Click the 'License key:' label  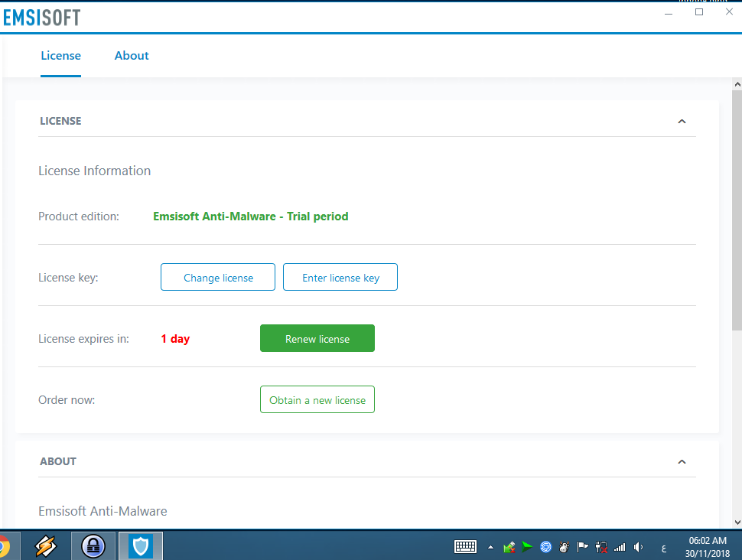68,278
